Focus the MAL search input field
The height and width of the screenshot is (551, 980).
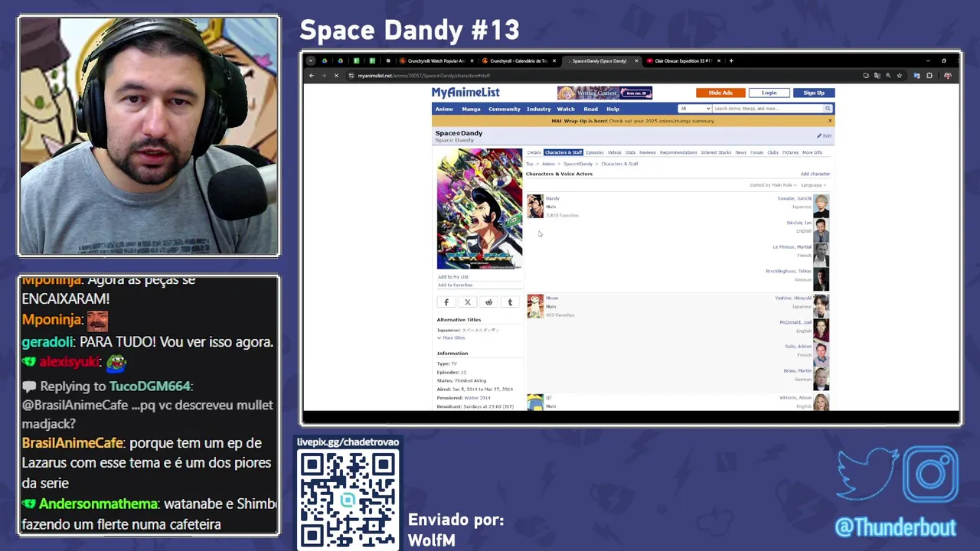point(768,109)
